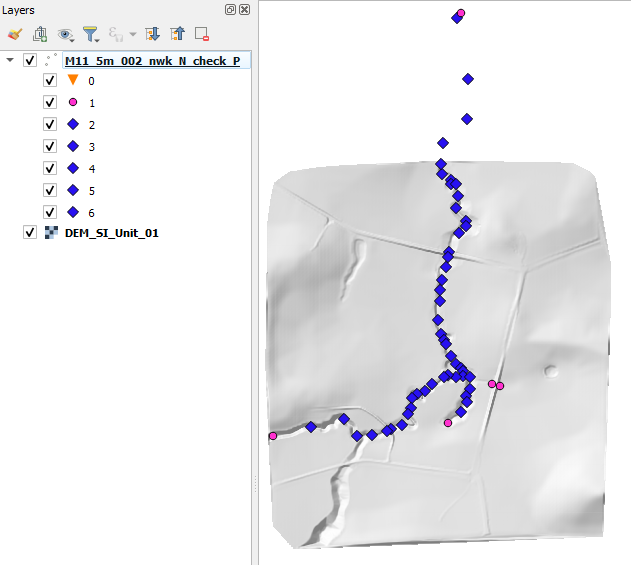Uncheck the M11_5m_002_nwk_N_check_P layer visibility
The image size is (631, 565).
tap(29, 60)
